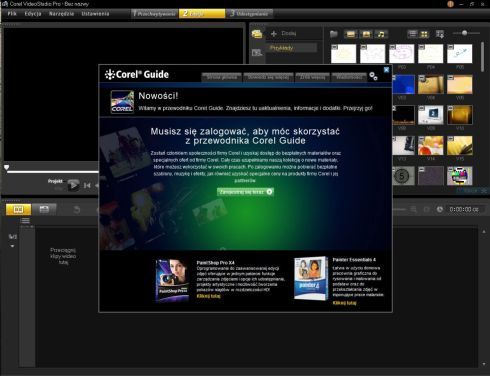Play the project preview
Image resolution: width=490 pixels, height=376 pixels.
click(x=73, y=185)
